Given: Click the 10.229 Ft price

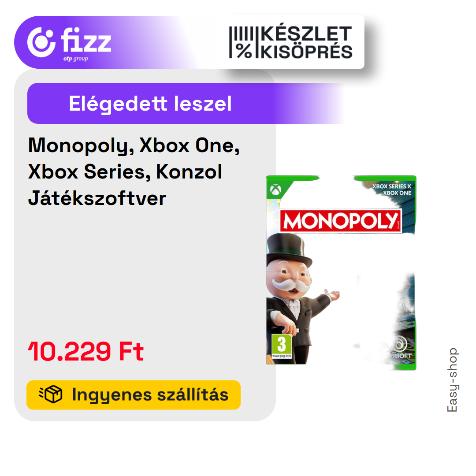Looking at the screenshot, I should pyautogui.click(x=86, y=352).
